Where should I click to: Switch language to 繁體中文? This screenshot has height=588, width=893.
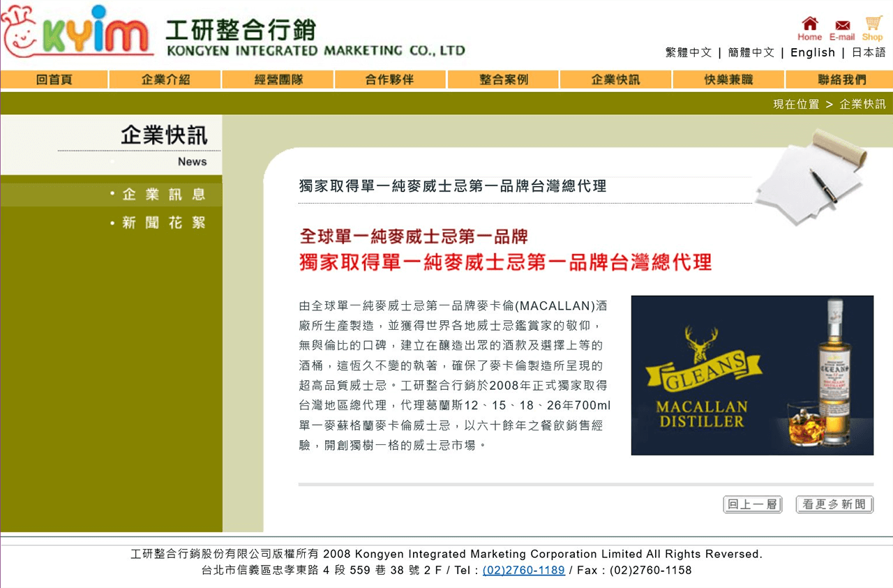(689, 52)
